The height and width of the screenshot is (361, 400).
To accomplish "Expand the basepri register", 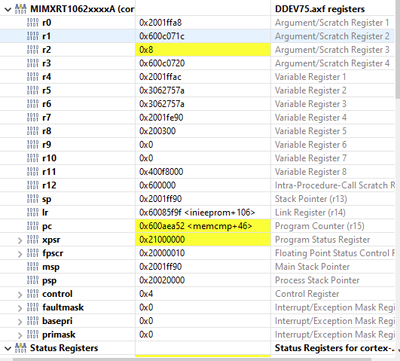I will (x=20, y=321).
